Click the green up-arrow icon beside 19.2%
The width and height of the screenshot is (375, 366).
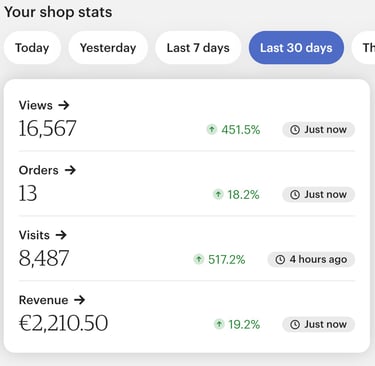point(219,324)
